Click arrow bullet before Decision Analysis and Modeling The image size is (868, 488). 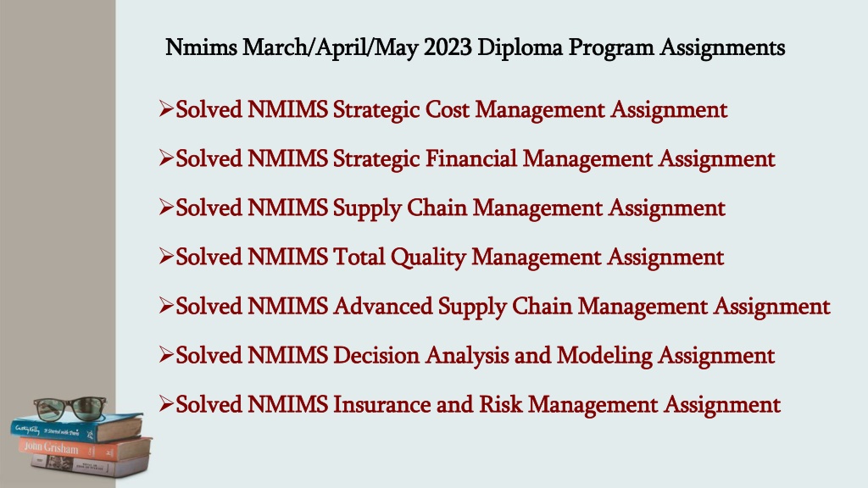click(167, 354)
